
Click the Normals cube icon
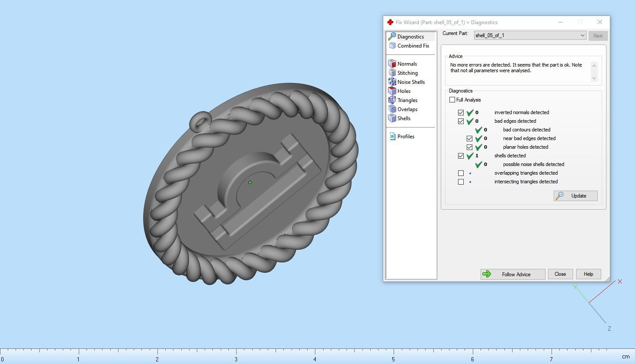tap(392, 64)
